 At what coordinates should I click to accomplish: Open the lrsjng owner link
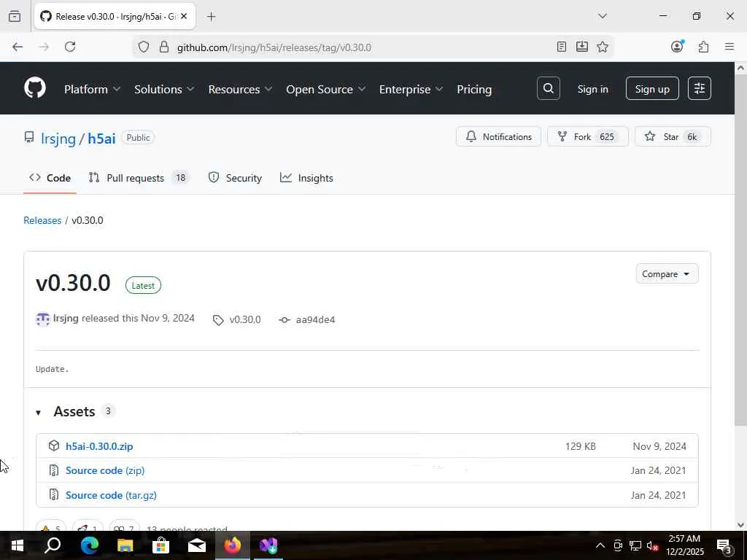pyautogui.click(x=58, y=138)
